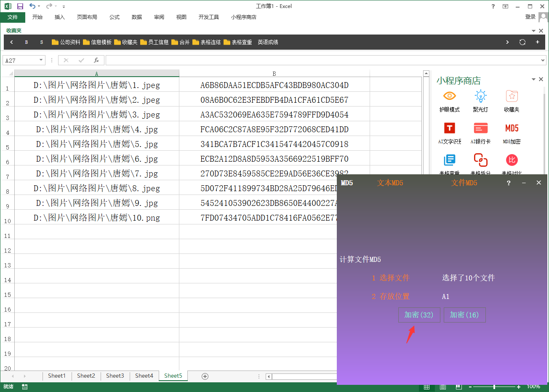This screenshot has height=392, width=549.
Task: Open the 审阅 tab
Action: (159, 17)
